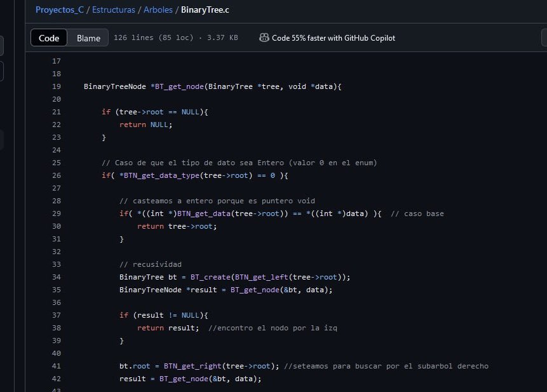547x392 pixels.
Task: Click the 'seteamos para buscar' comment on line 41
Action: coord(386,366)
